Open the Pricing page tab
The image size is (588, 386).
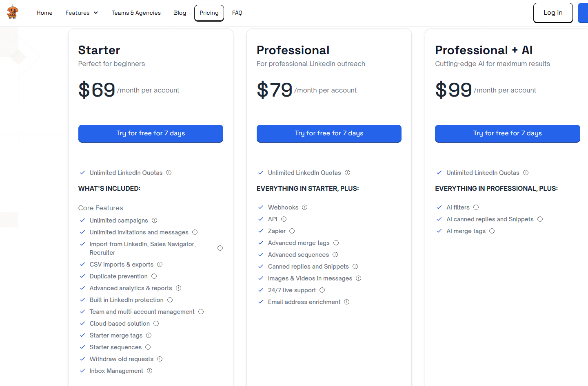(209, 13)
